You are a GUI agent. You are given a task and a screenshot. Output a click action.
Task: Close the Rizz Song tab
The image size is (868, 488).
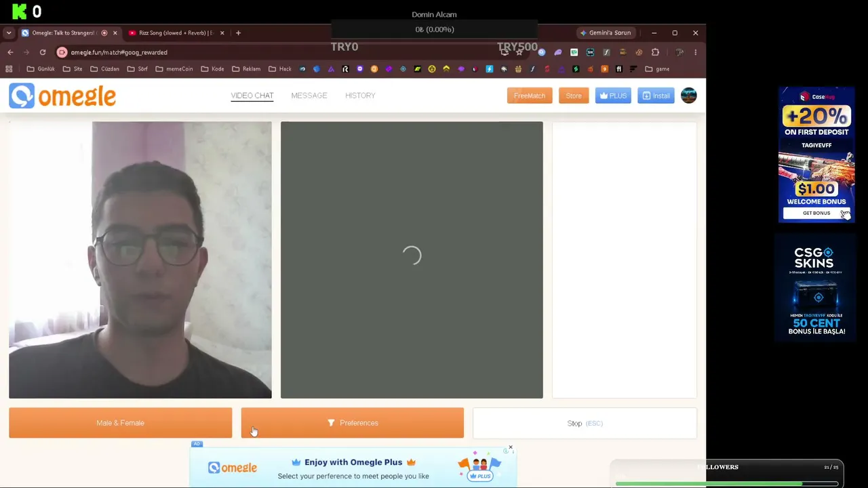[x=222, y=33]
